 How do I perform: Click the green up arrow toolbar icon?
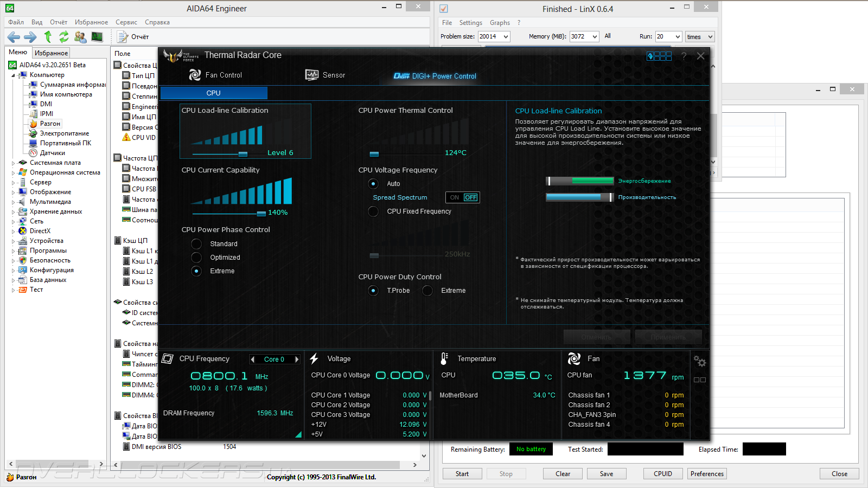click(x=48, y=37)
